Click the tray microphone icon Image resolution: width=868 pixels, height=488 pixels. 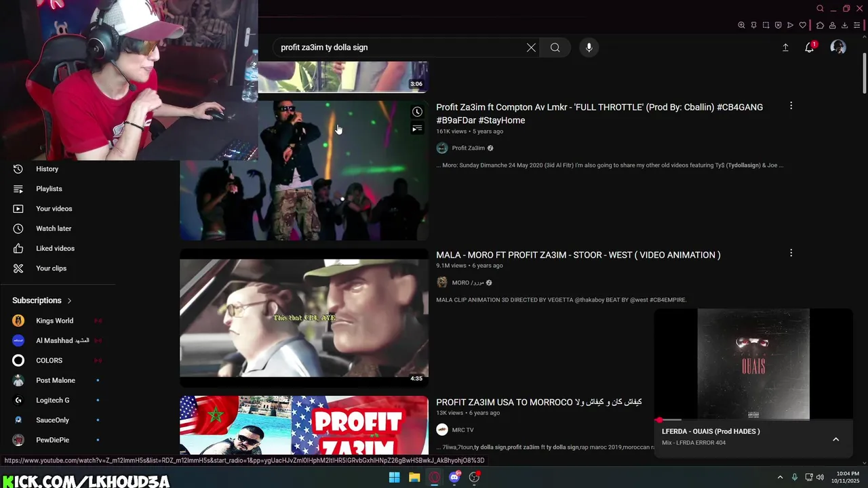[x=794, y=477]
